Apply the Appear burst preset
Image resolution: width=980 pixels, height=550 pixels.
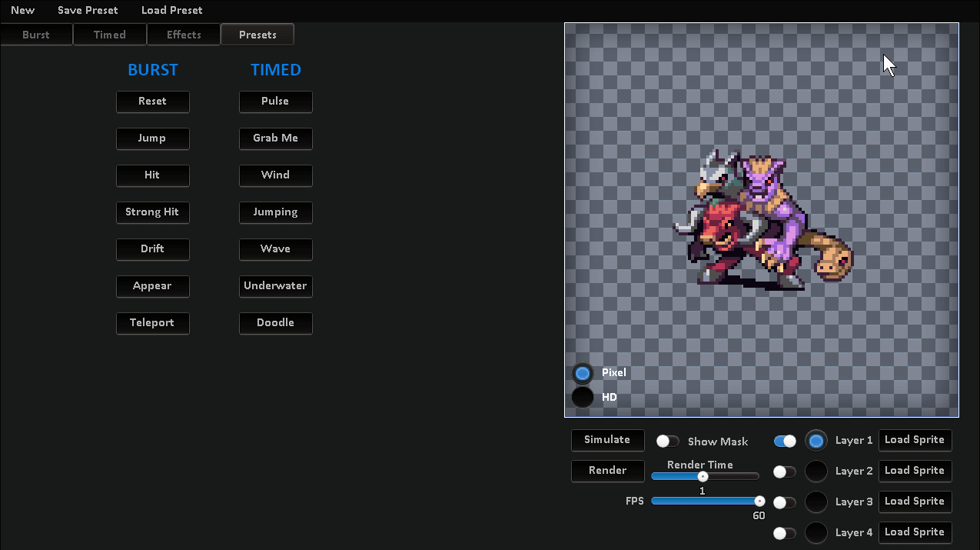pos(152,286)
